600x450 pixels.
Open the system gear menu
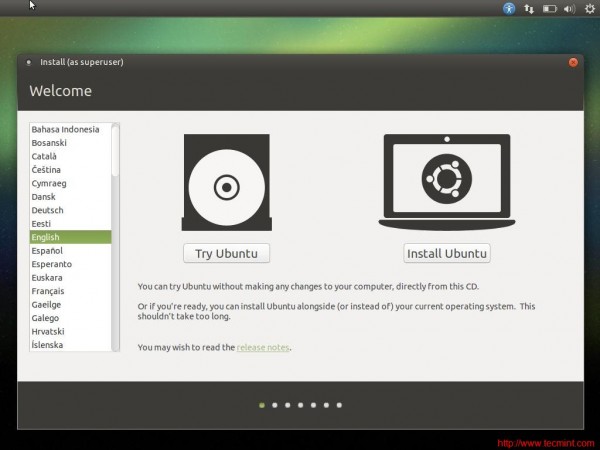point(590,9)
